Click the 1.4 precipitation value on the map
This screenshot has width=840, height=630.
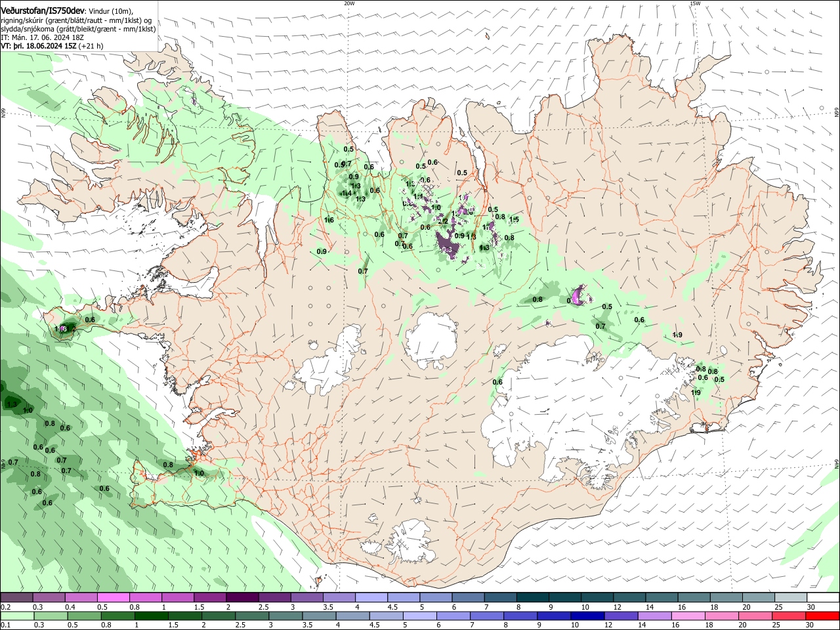point(346,193)
